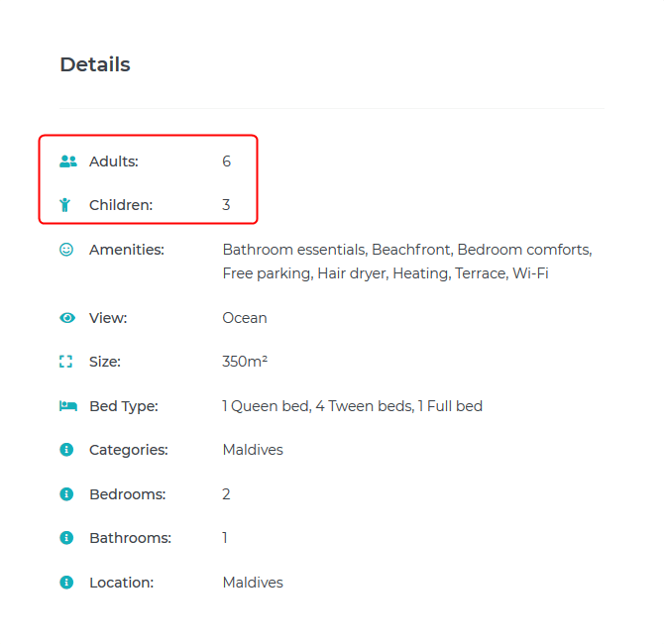Click the Details section heading

95,65
